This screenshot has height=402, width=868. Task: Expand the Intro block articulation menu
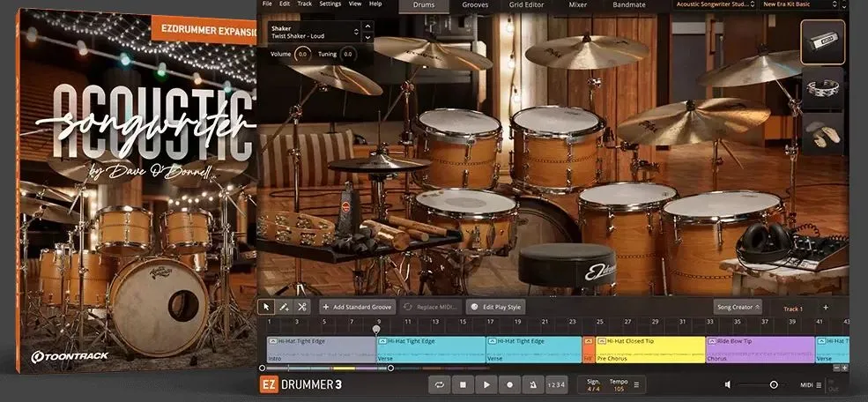tap(273, 342)
